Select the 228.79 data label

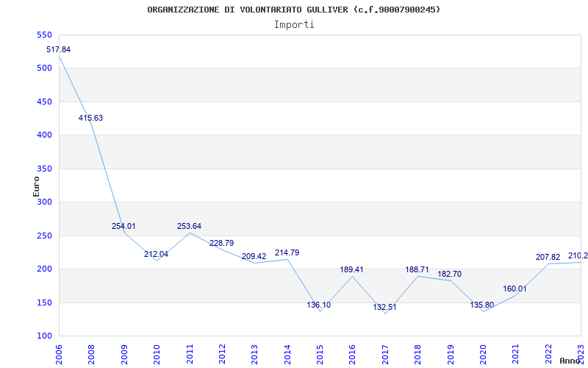(x=221, y=243)
